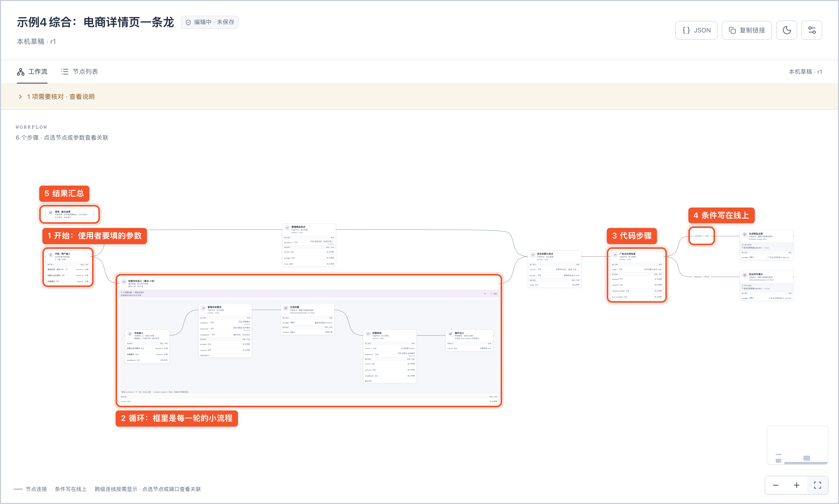The height and width of the screenshot is (504, 839).
Task: Zoom in the canvas with plus button
Action: tap(797, 485)
